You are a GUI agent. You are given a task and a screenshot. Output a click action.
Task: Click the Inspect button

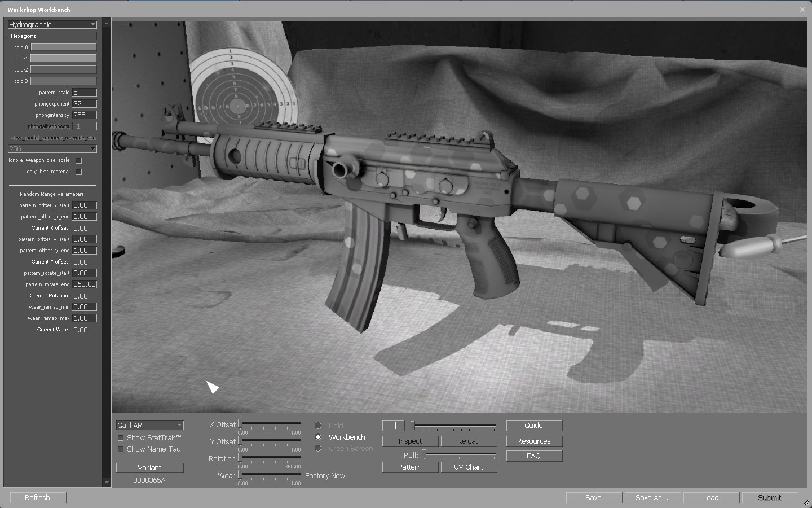coord(410,441)
